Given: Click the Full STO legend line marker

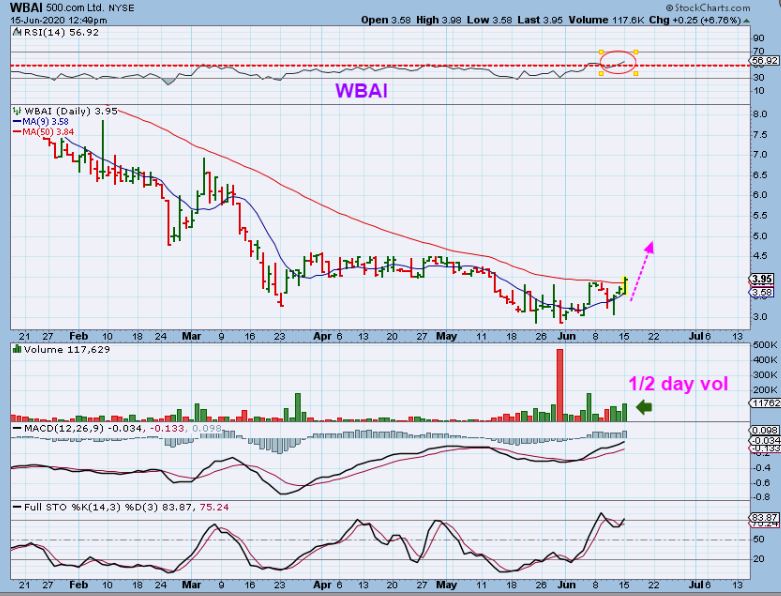Looking at the screenshot, I should pos(17,507).
